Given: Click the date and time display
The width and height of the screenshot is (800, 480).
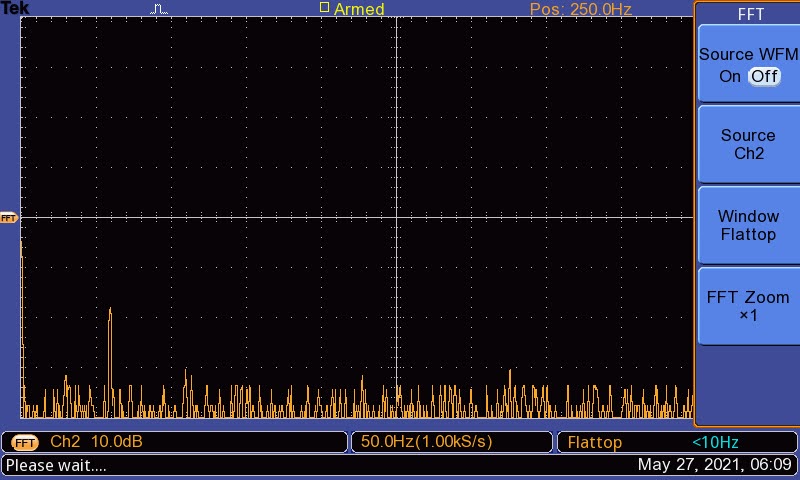Looking at the screenshot, I should coord(714,464).
